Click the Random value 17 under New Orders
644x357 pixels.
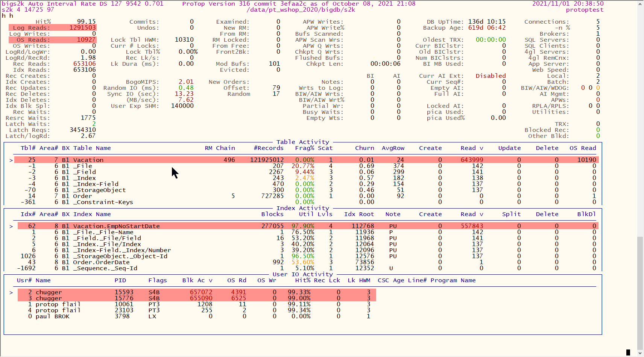(276, 94)
